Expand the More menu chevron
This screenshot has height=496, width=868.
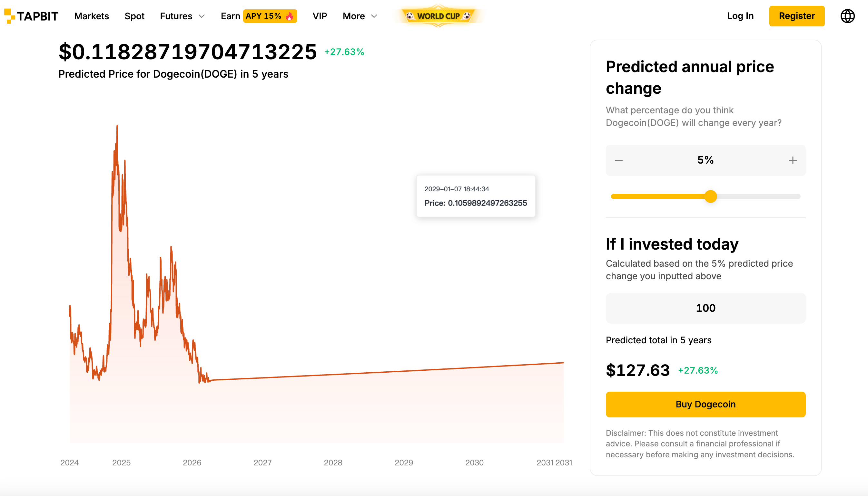tap(374, 16)
